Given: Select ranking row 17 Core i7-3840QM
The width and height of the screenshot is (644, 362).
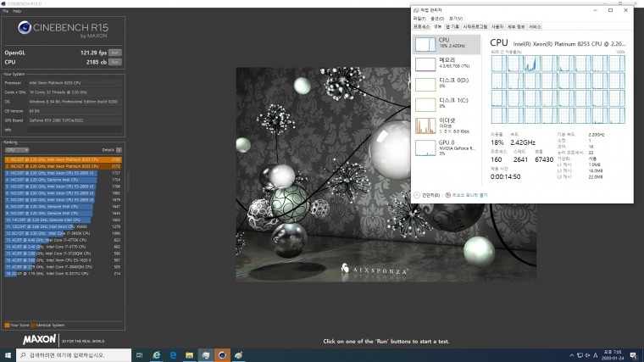Looking at the screenshot, I should click(64, 267).
